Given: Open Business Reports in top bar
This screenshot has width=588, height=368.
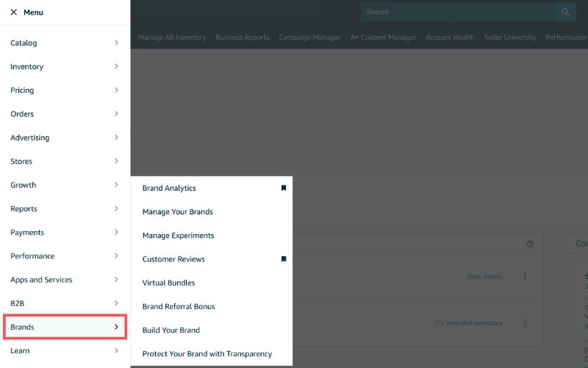Looking at the screenshot, I should (243, 38).
